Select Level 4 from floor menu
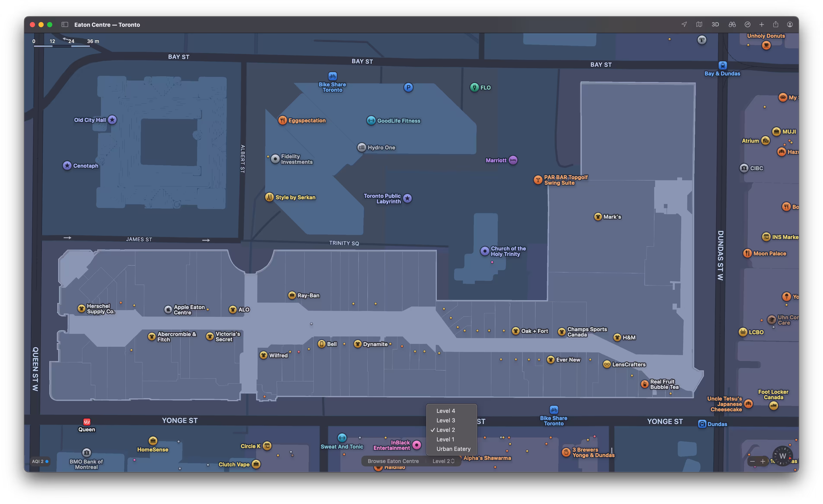This screenshot has height=504, width=823. tap(446, 411)
